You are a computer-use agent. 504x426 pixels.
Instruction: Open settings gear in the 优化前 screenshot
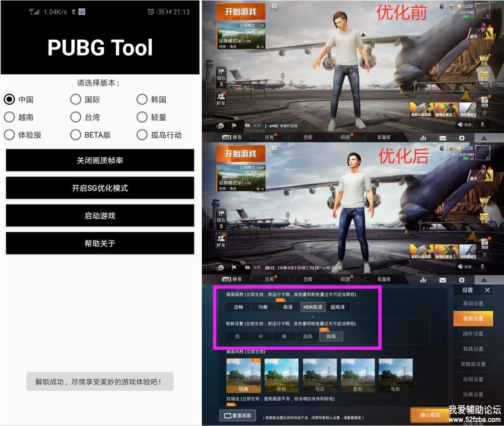[x=461, y=138]
